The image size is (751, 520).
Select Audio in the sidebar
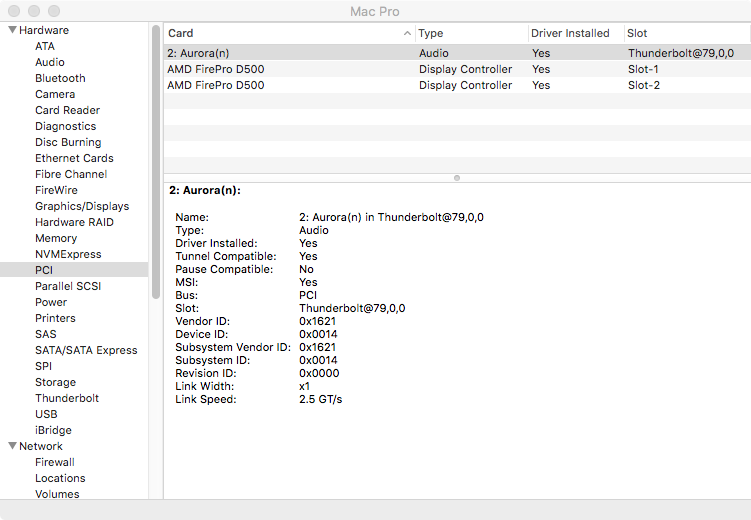pyautogui.click(x=50, y=62)
